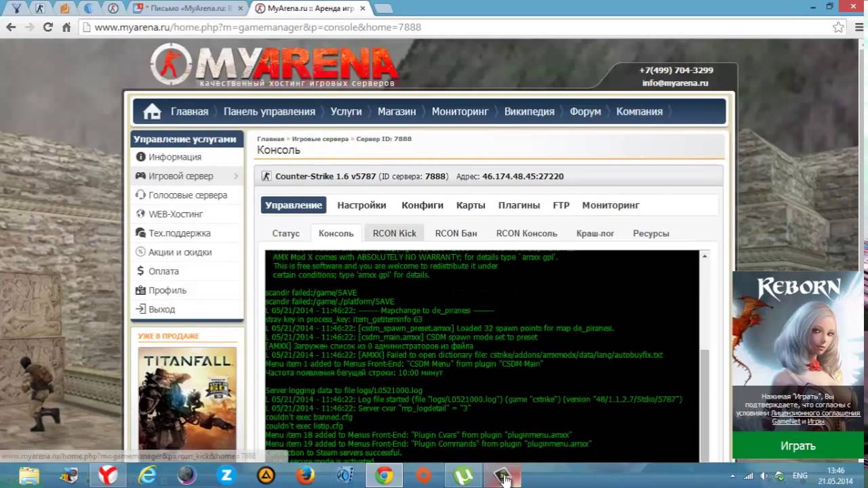Open the FTP section

coord(561,205)
